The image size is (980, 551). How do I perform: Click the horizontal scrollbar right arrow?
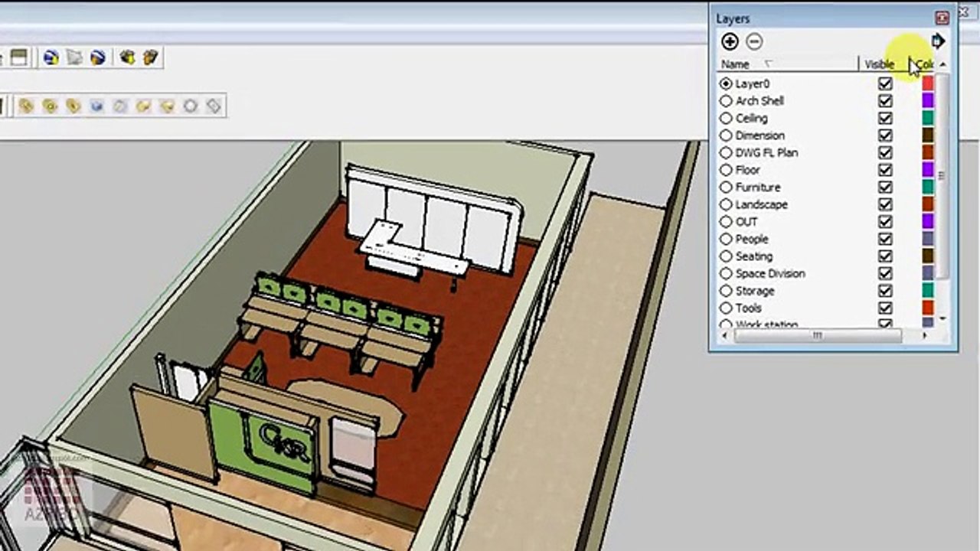pos(925,335)
